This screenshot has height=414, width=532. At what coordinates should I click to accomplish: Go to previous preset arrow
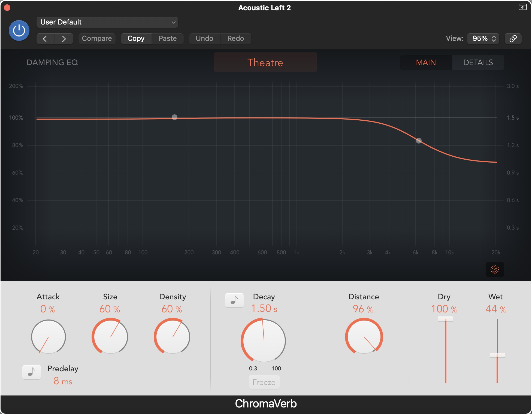click(x=46, y=39)
